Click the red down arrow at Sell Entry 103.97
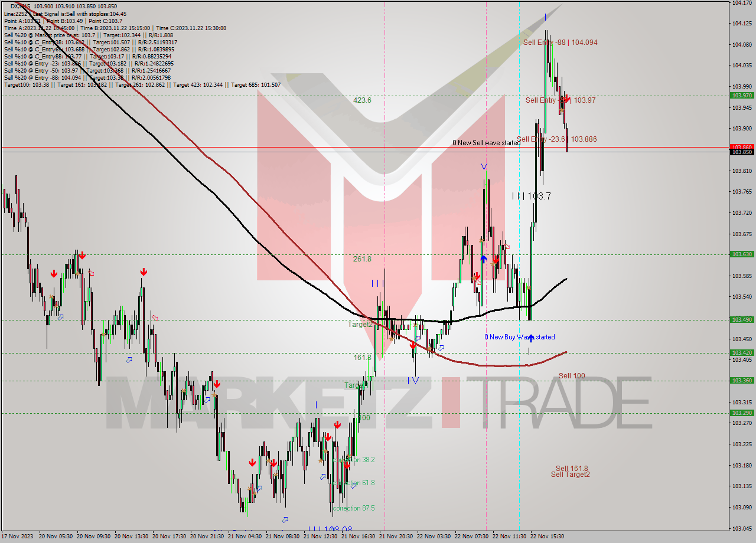Screen dimensions: 756x543 coord(566,99)
